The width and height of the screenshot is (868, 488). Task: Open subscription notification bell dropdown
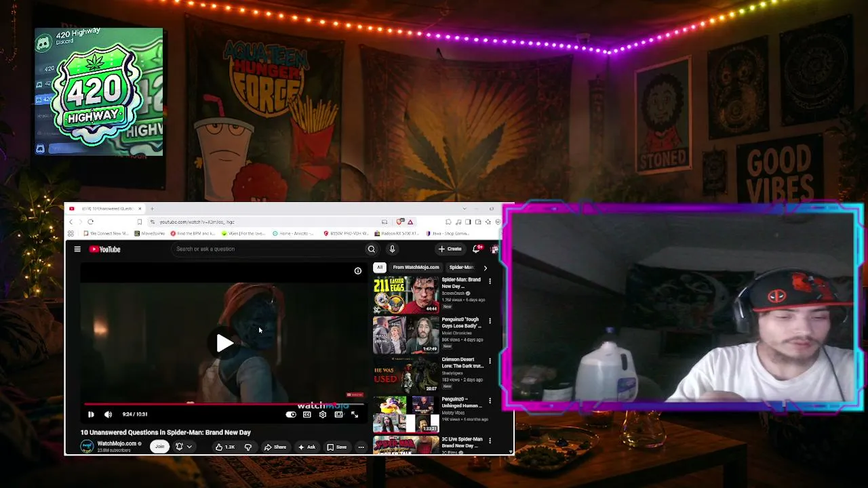click(183, 446)
